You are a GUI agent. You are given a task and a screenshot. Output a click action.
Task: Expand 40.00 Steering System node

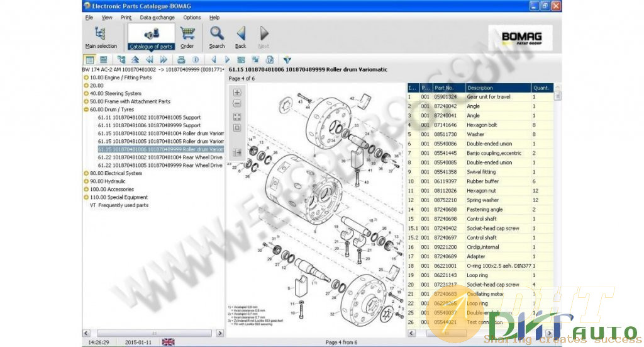[86, 93]
